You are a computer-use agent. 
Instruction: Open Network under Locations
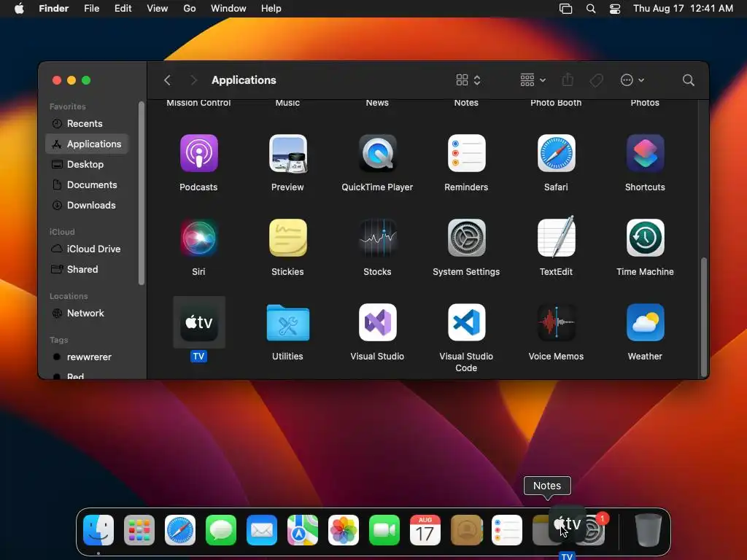point(88,314)
